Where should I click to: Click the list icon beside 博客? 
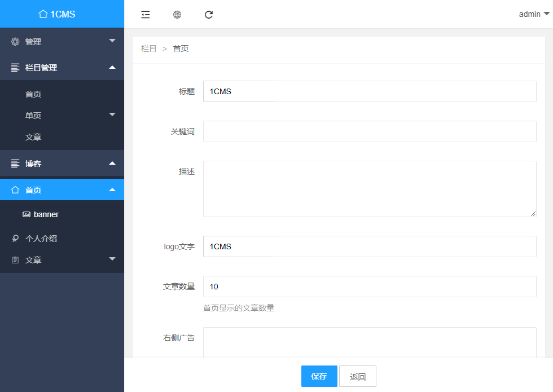[15, 164]
